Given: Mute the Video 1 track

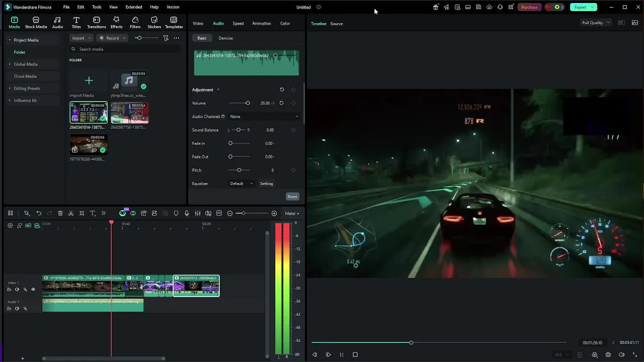Looking at the screenshot, I should click(x=17, y=289).
